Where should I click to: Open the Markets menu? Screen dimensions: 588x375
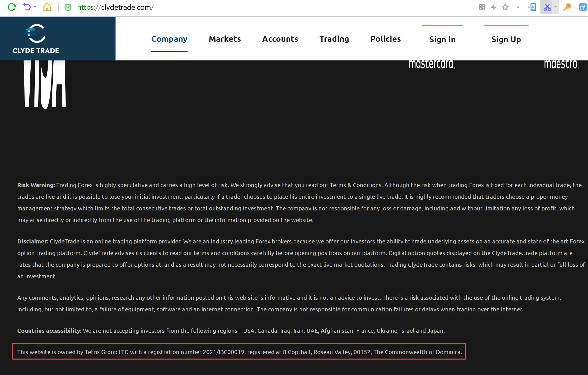225,39
